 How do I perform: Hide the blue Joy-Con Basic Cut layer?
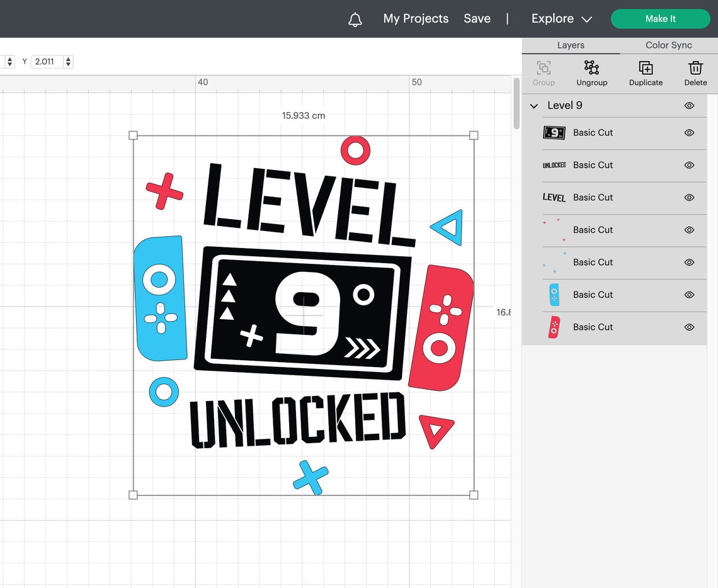(x=688, y=295)
